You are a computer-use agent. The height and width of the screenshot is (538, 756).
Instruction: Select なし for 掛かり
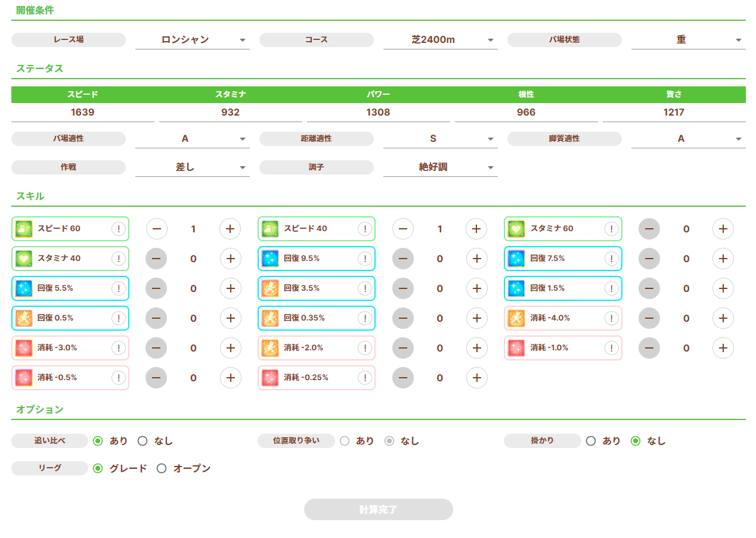(636, 441)
